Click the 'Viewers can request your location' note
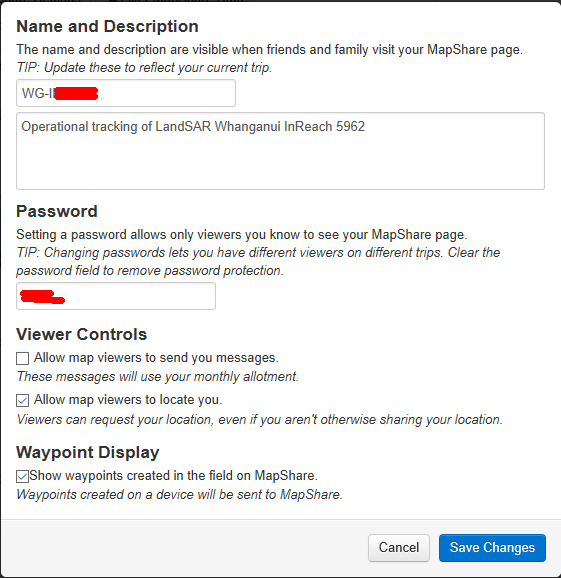Viewport: 561px width, 578px height. point(259,419)
